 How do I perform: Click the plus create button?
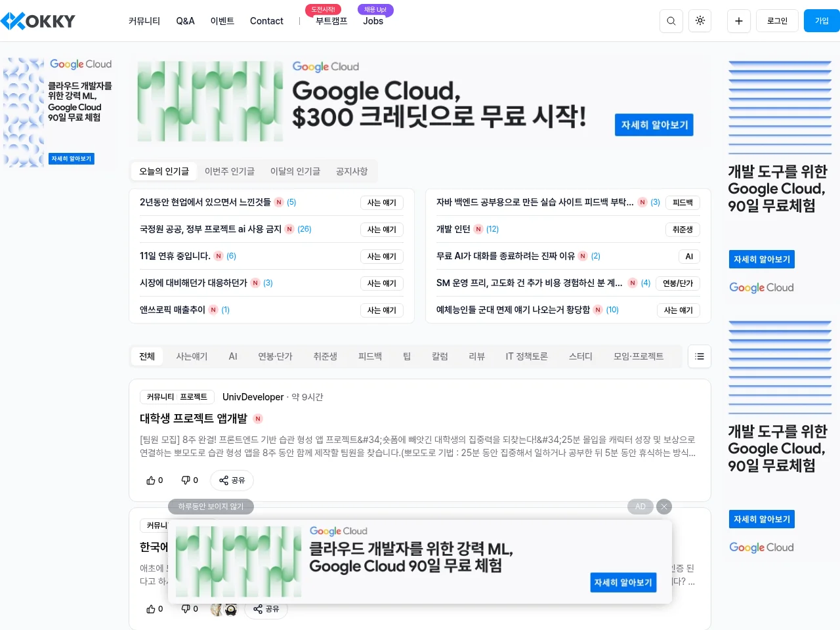coord(738,21)
